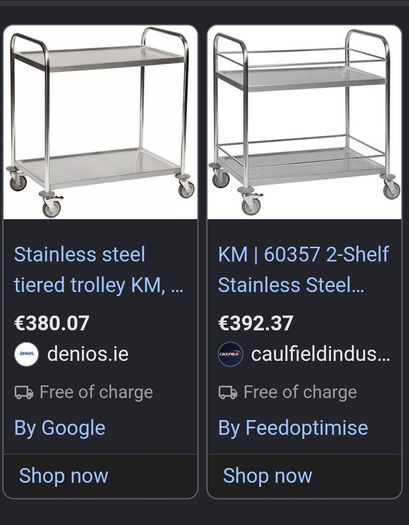409x525 pixels.
Task: Click the Denios round logo icon
Action: coord(26,354)
